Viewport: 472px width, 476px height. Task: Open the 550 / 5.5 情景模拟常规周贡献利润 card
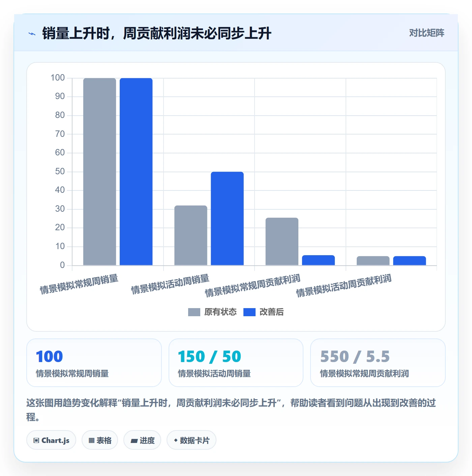click(x=378, y=363)
